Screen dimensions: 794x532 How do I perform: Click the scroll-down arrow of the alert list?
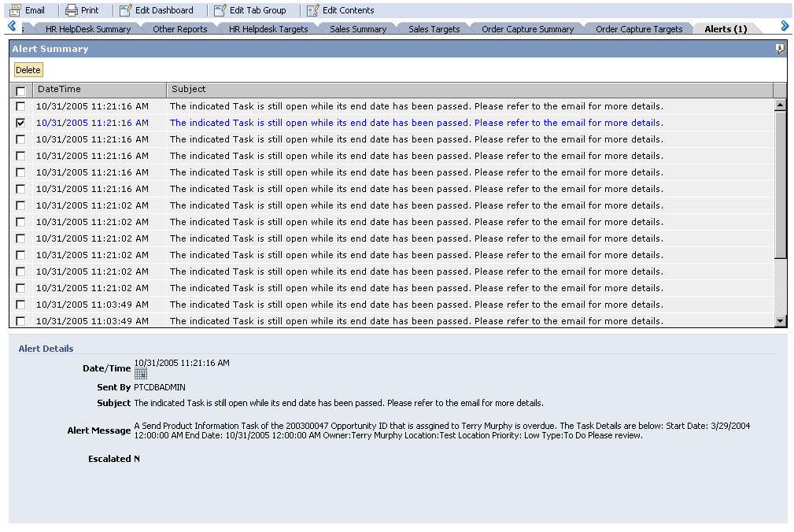coord(781,320)
